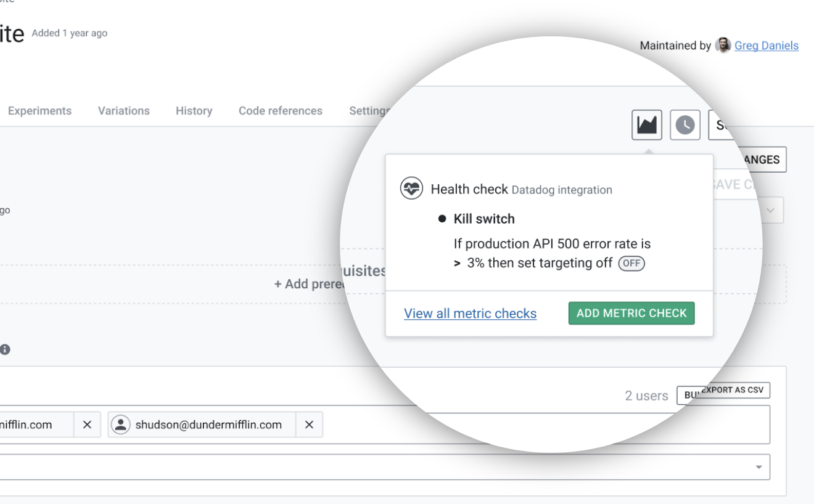The height and width of the screenshot is (504, 814).
Task: Remove shudson@dundermifflin.com with its X
Action: click(x=308, y=425)
